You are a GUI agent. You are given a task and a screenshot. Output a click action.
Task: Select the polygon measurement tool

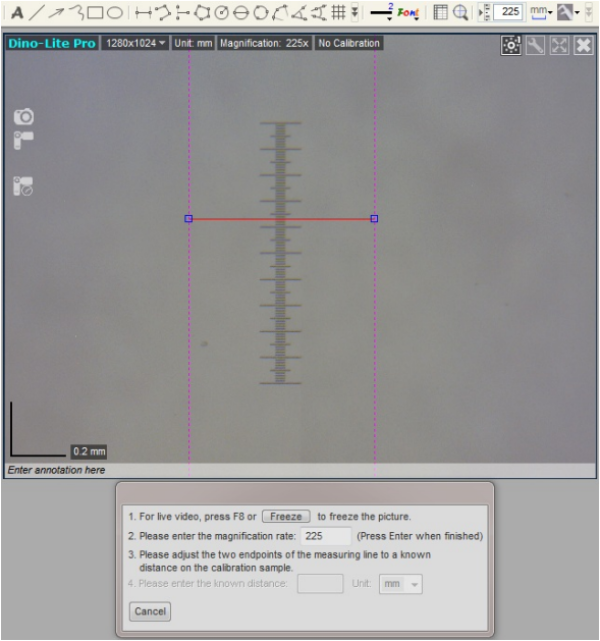202,13
